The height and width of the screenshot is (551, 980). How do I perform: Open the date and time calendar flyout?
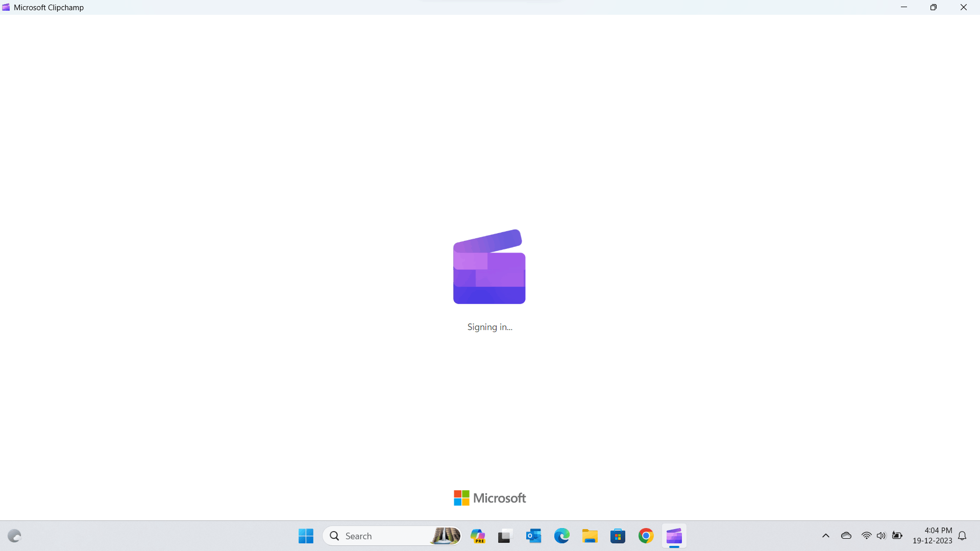pyautogui.click(x=932, y=536)
